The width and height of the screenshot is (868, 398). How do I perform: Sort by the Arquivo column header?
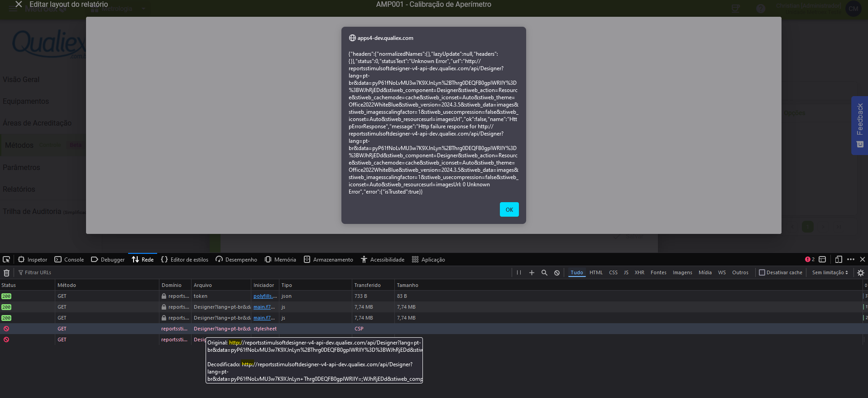pos(221,285)
